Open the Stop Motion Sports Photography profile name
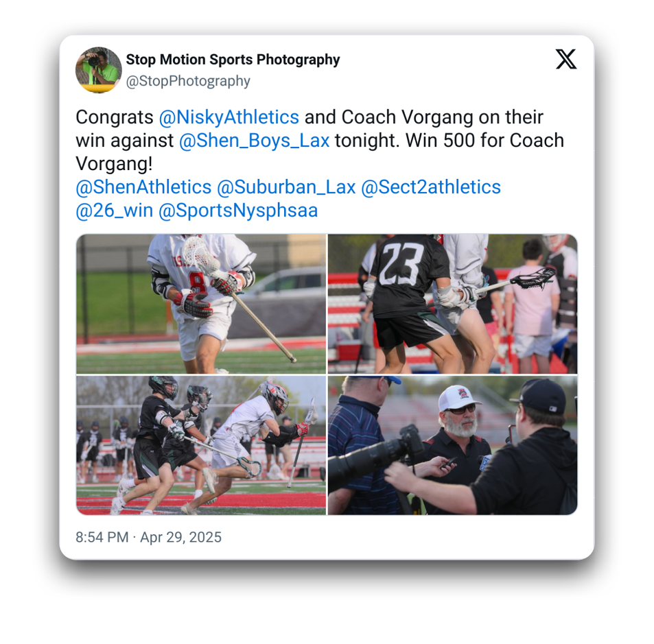The width and height of the screenshot is (654, 644). click(233, 60)
